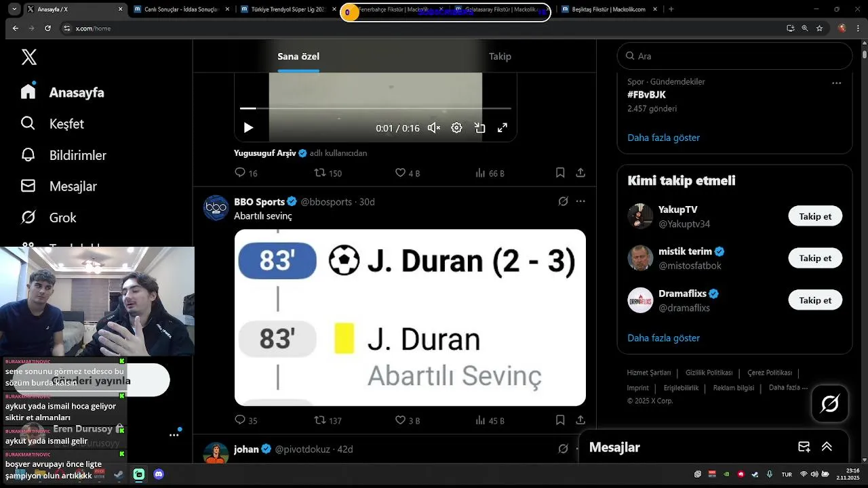The height and width of the screenshot is (488, 868).
Task: Reply to Yugusuguf Arşiv post (16 replies)
Action: 245,173
